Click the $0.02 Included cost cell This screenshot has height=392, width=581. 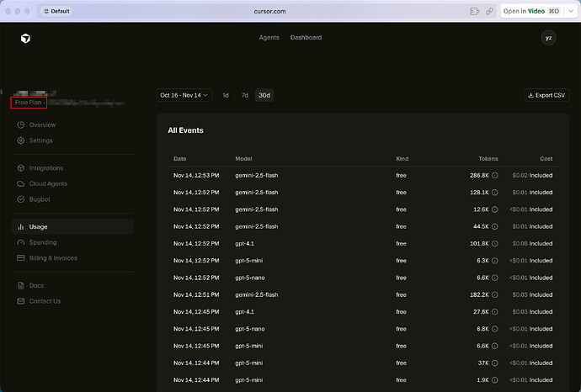point(532,176)
